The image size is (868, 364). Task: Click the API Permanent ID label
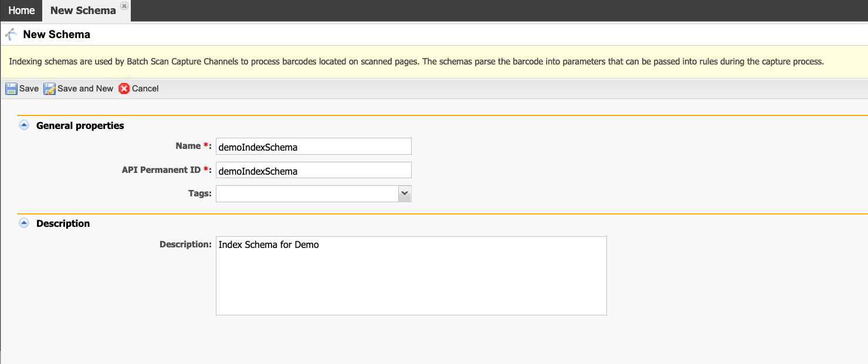coord(167,170)
